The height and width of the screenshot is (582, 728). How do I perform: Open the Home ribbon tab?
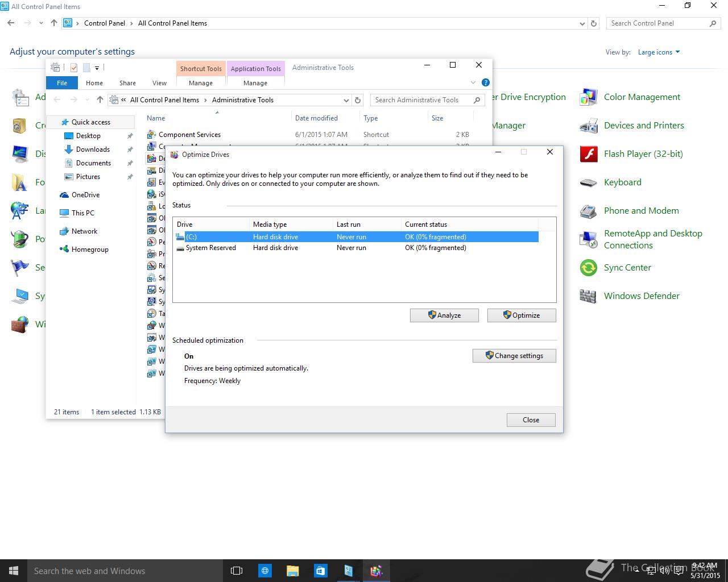(x=94, y=83)
